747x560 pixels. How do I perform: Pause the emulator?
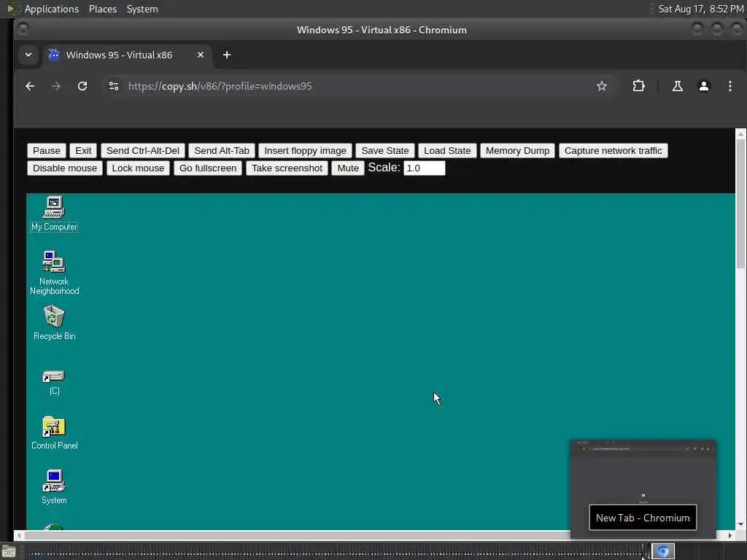pos(47,150)
